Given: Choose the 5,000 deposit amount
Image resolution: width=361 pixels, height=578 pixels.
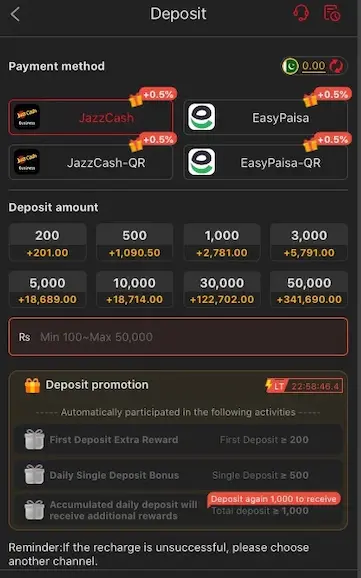Looking at the screenshot, I should 48,289.
